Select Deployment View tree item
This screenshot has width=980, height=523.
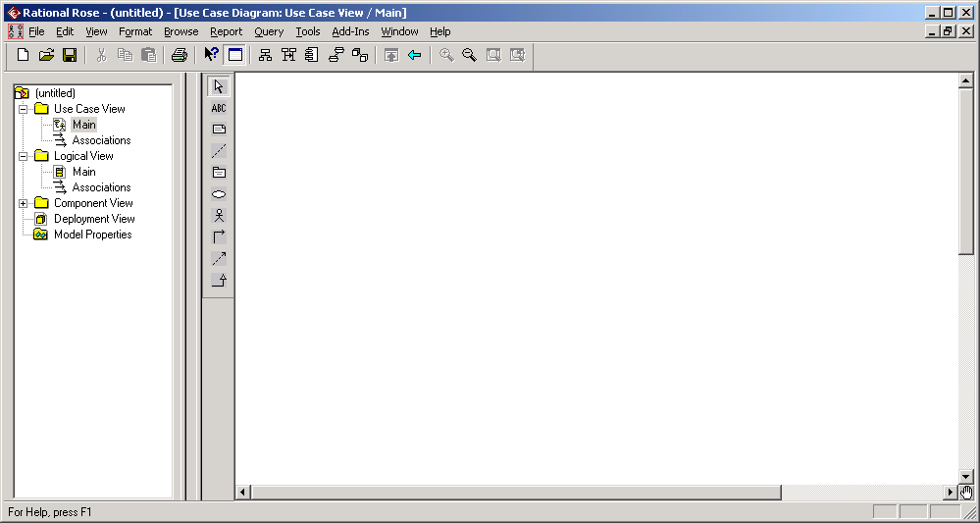[94, 219]
